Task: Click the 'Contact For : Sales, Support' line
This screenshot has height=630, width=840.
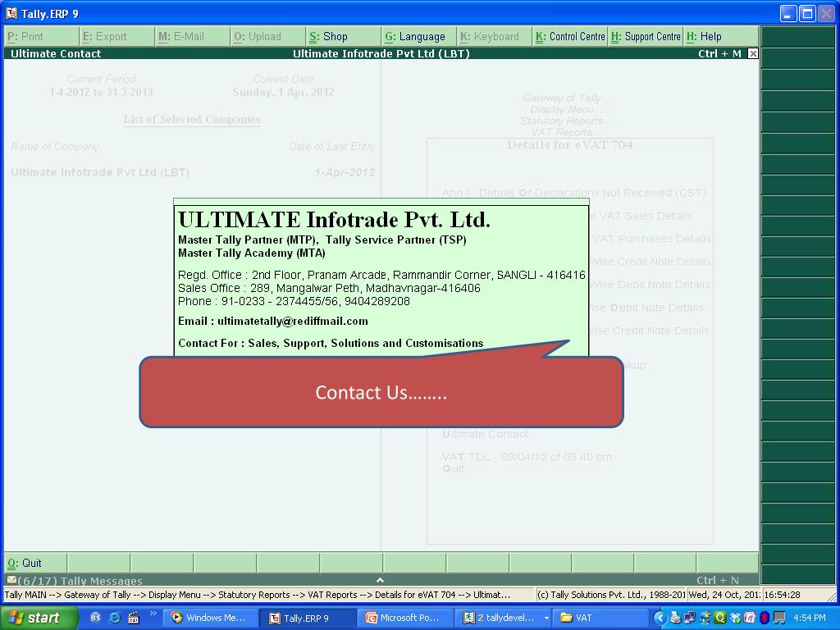Action: [x=331, y=343]
